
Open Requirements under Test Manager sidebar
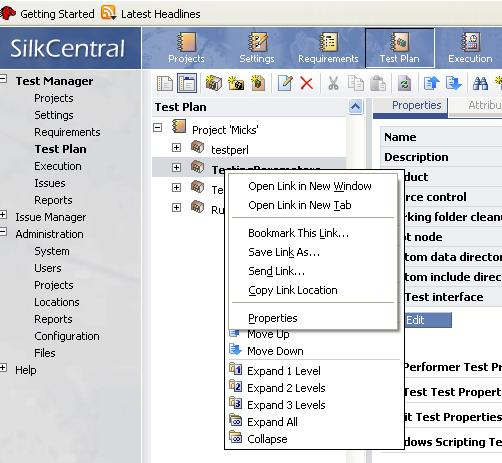pyautogui.click(x=67, y=132)
